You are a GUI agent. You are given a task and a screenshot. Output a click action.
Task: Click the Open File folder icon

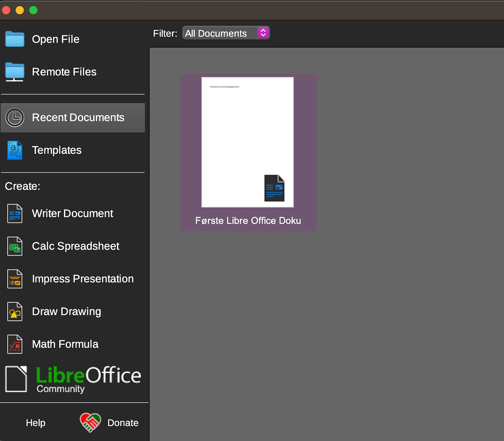tap(15, 39)
